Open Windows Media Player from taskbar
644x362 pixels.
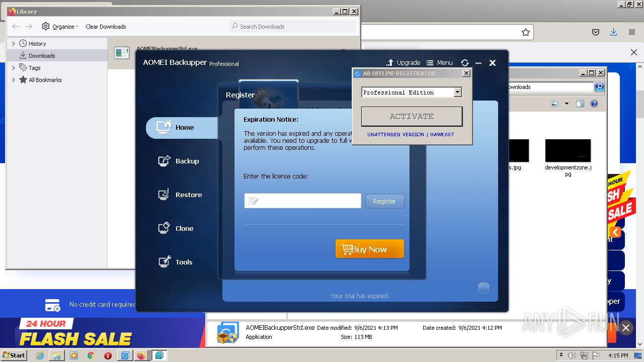point(74,355)
